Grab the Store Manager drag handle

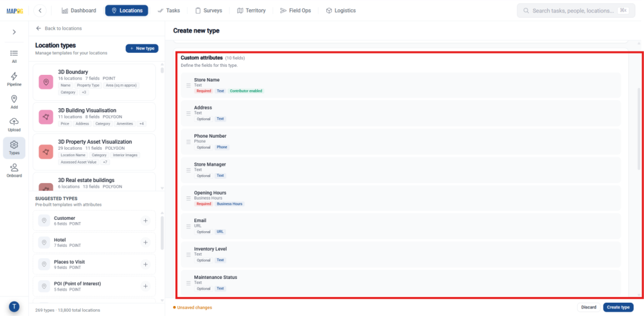189,170
